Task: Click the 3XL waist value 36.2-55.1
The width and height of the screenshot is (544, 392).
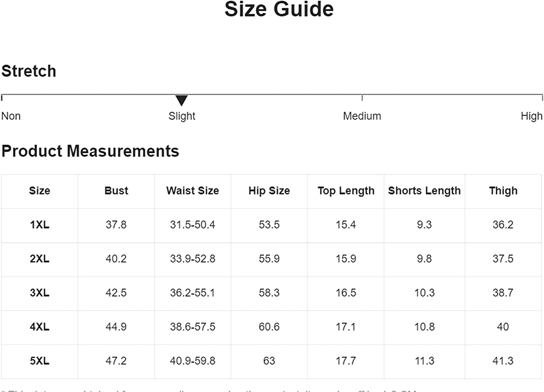Action: 193,293
